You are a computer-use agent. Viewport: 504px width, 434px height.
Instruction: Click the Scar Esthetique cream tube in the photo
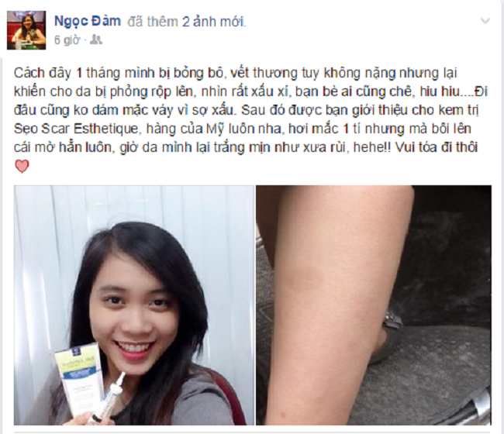(81, 378)
